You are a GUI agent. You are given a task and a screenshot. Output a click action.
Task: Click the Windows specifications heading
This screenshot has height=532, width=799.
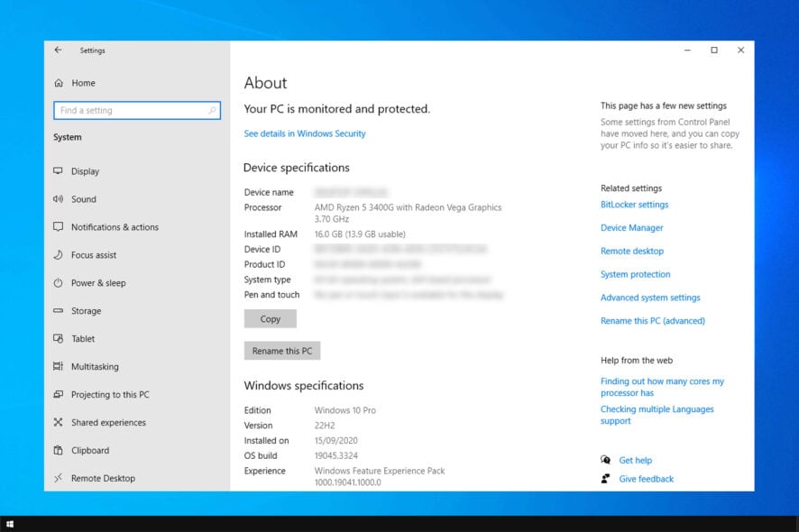pyautogui.click(x=304, y=386)
